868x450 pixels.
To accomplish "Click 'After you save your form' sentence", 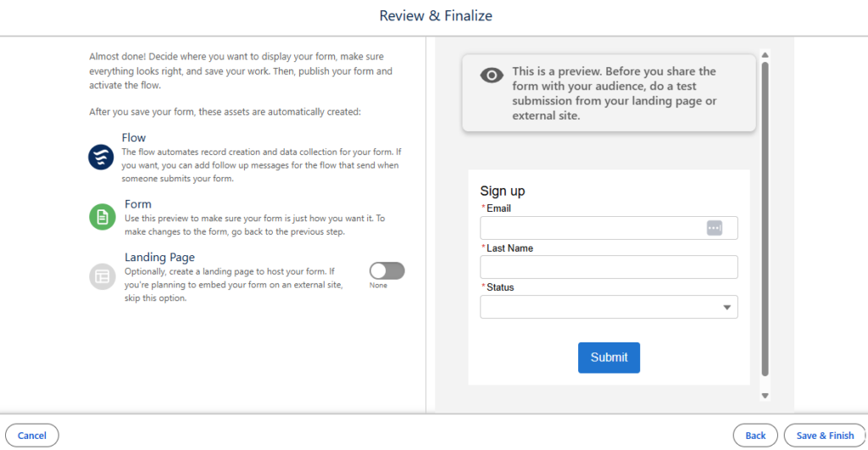I will pos(225,112).
